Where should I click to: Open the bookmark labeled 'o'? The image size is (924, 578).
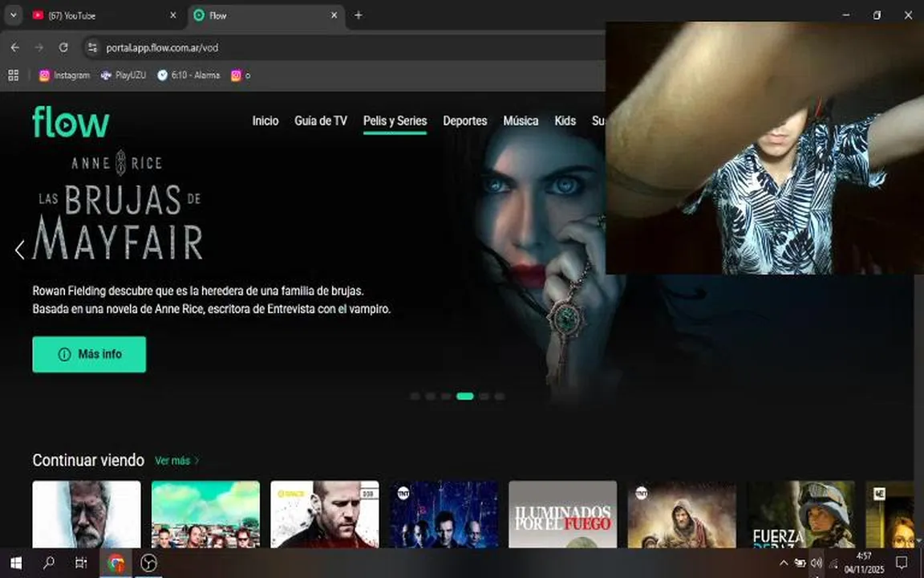241,75
